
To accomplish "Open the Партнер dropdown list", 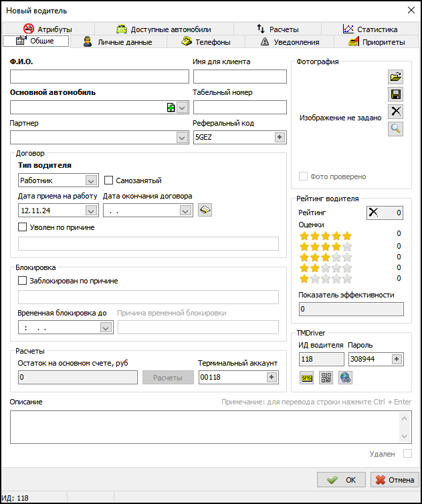I will click(x=182, y=137).
